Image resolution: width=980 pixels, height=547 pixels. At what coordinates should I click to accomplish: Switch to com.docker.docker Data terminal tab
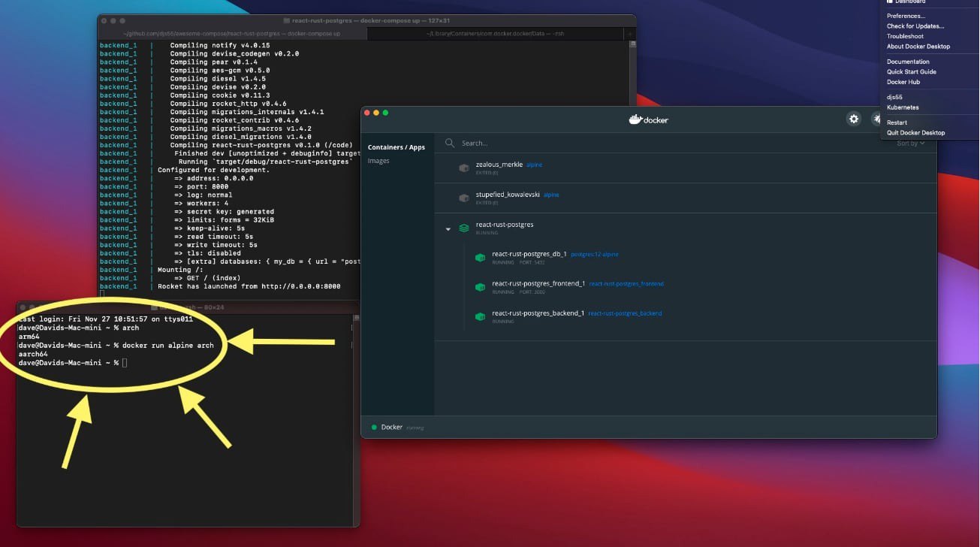coord(495,34)
